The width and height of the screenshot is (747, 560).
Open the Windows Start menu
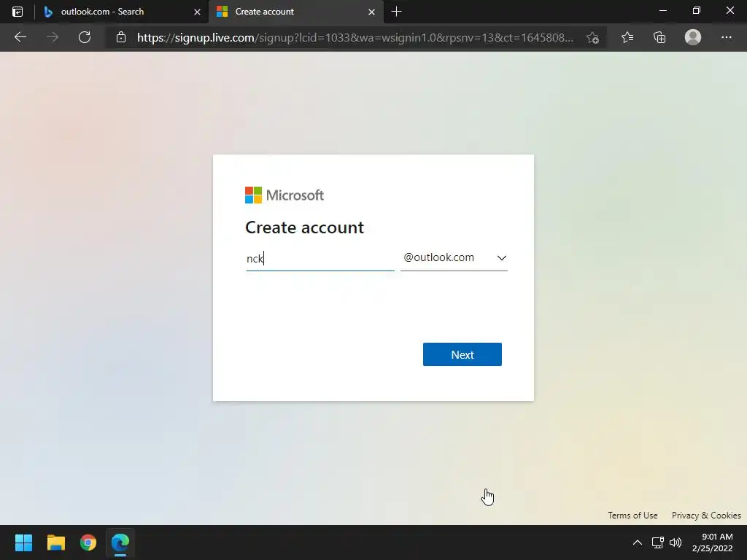[23, 542]
